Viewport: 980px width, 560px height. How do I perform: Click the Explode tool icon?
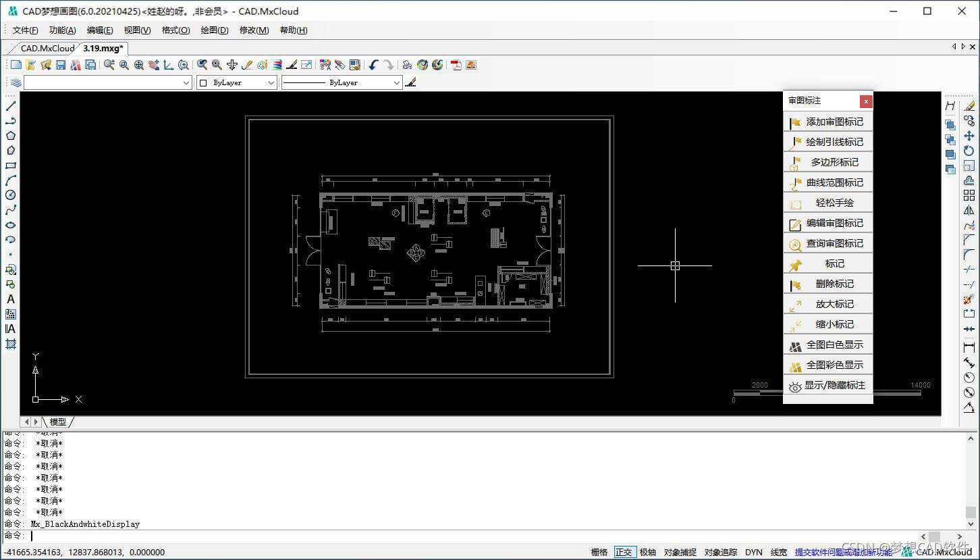(969, 299)
